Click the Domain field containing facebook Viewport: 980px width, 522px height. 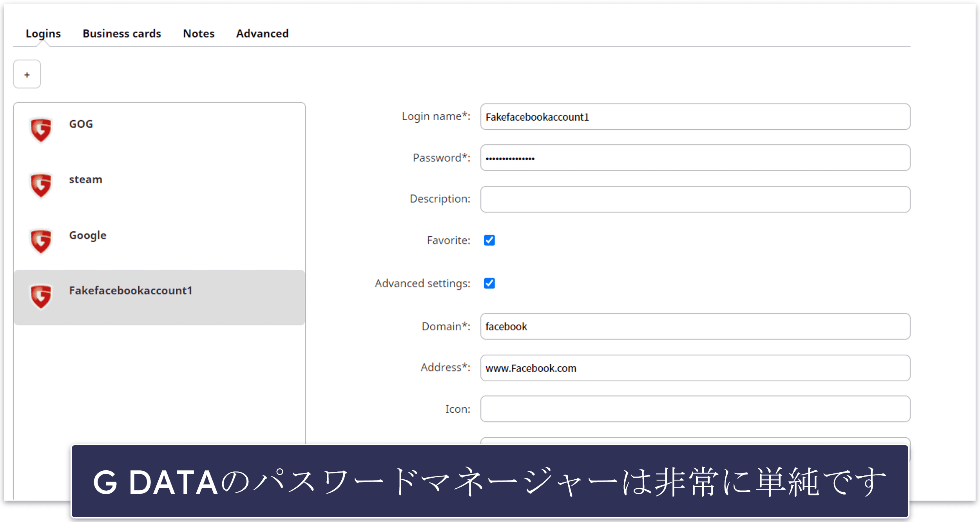[695, 326]
